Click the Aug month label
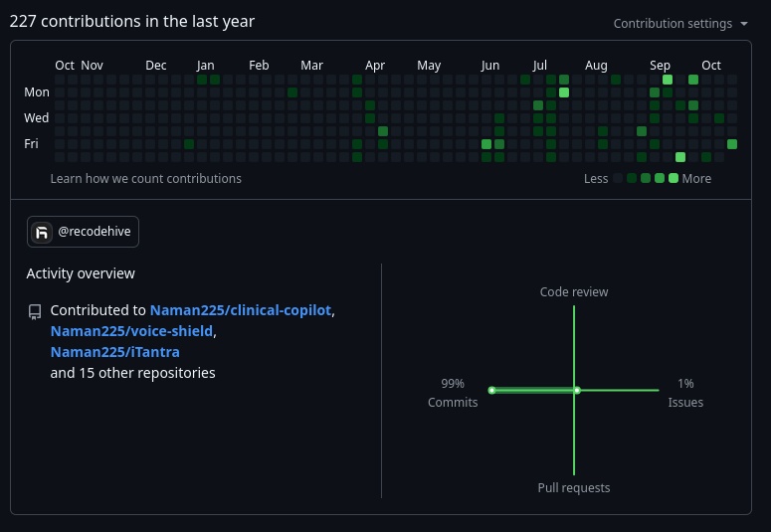This screenshot has height=532, width=771. pyautogui.click(x=596, y=66)
